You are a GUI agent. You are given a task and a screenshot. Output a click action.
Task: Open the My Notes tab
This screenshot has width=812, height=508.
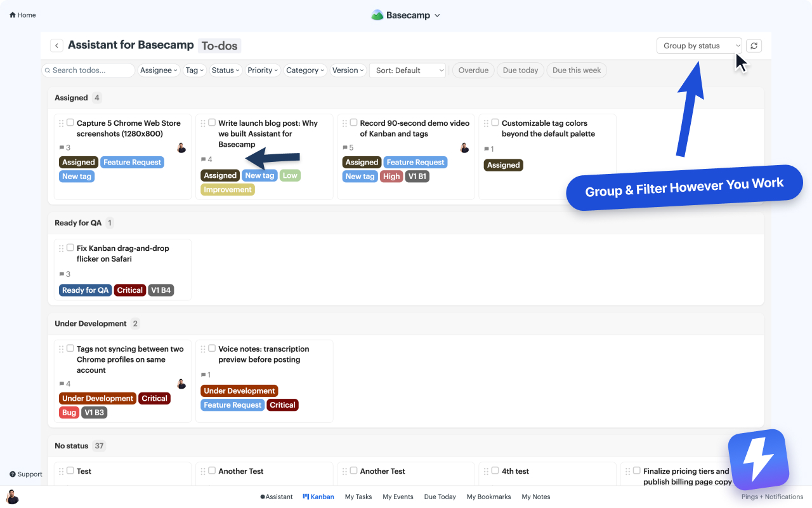tap(536, 497)
